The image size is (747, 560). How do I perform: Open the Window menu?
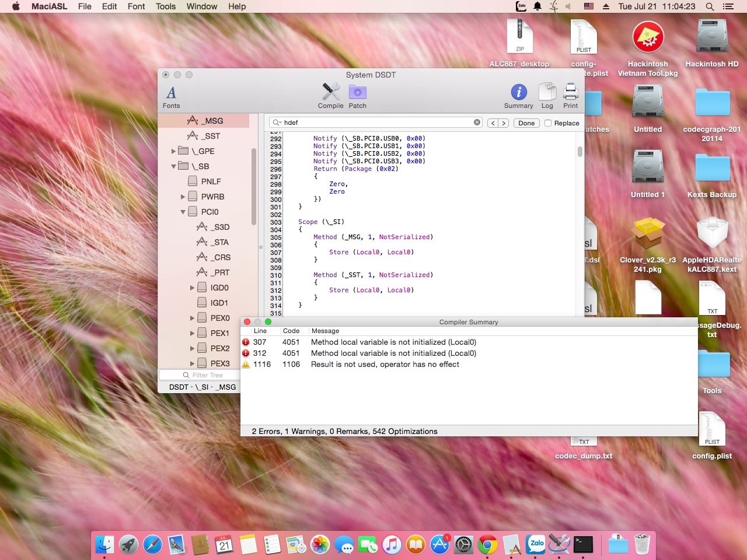pyautogui.click(x=202, y=6)
